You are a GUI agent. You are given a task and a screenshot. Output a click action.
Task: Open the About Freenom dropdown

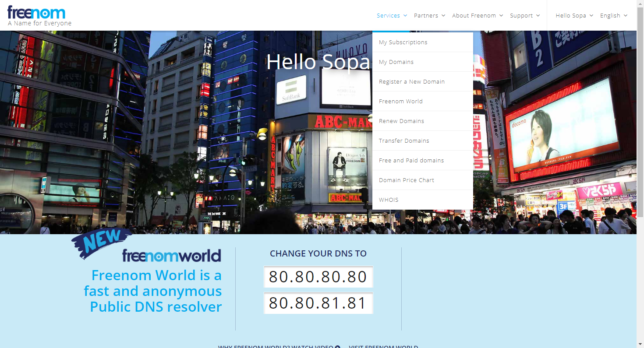click(x=478, y=16)
